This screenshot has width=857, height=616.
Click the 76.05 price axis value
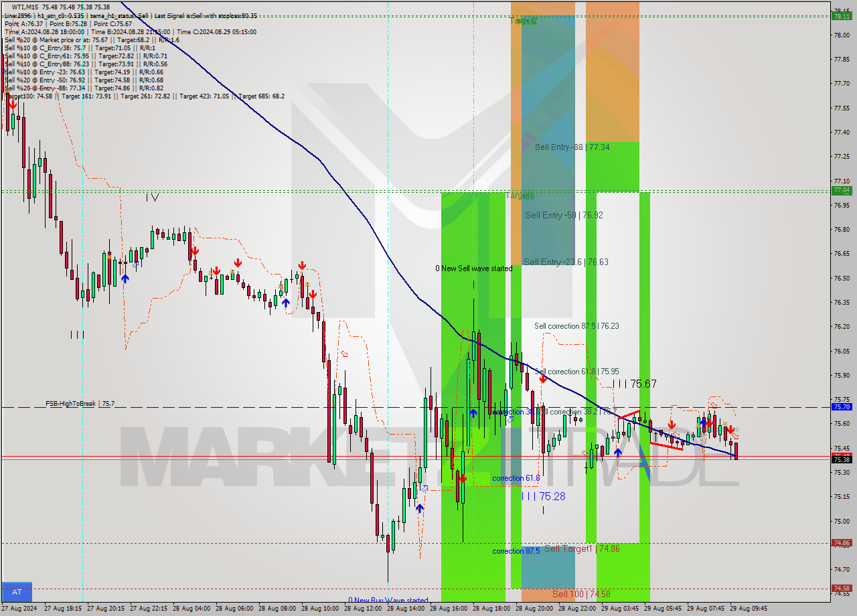[841, 351]
